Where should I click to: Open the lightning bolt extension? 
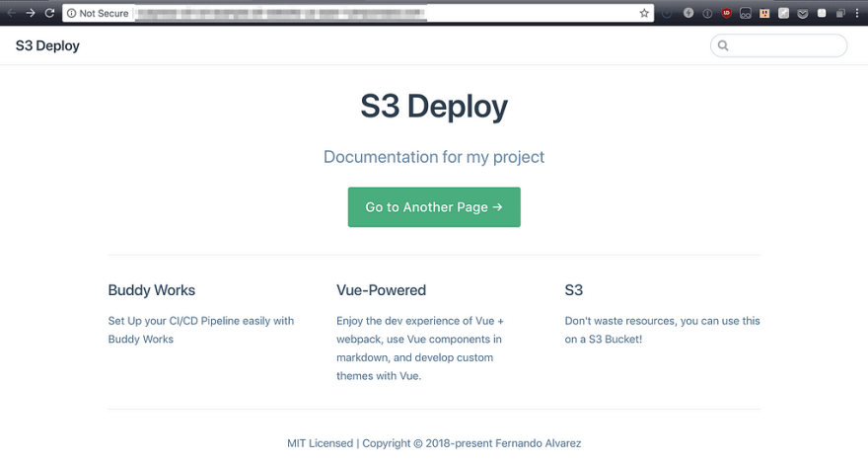(688, 13)
